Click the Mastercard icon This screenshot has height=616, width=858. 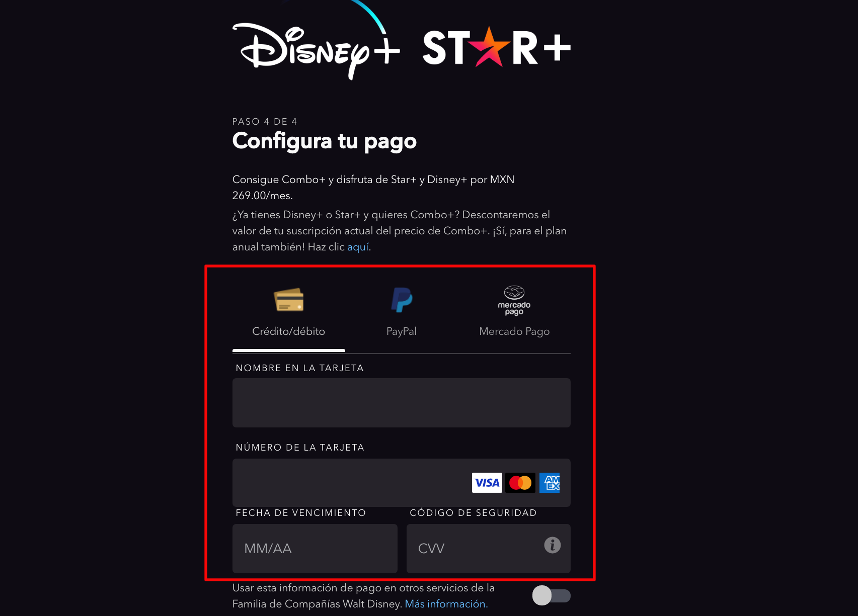coord(520,483)
